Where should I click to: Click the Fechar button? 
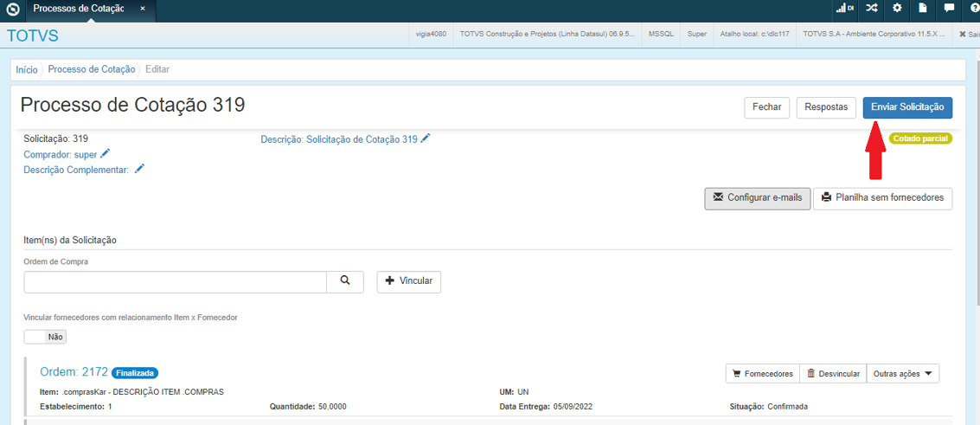tap(767, 107)
